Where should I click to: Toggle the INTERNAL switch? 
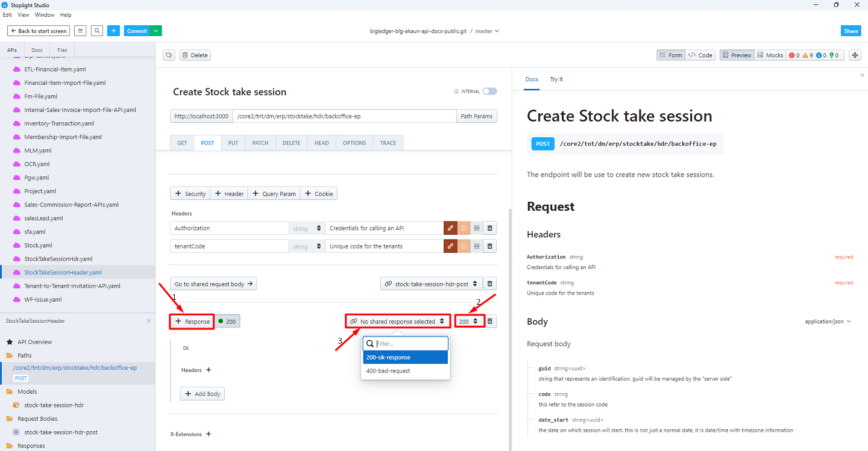[x=489, y=92]
